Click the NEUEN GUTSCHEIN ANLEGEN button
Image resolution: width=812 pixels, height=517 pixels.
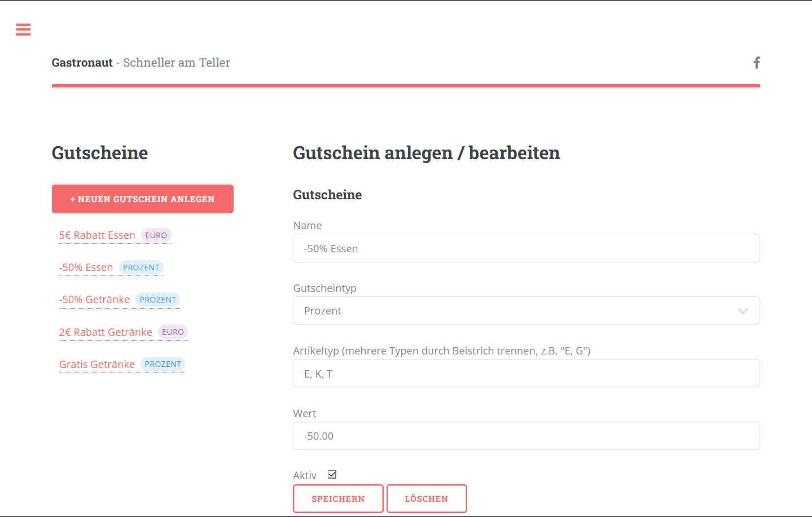tap(142, 199)
